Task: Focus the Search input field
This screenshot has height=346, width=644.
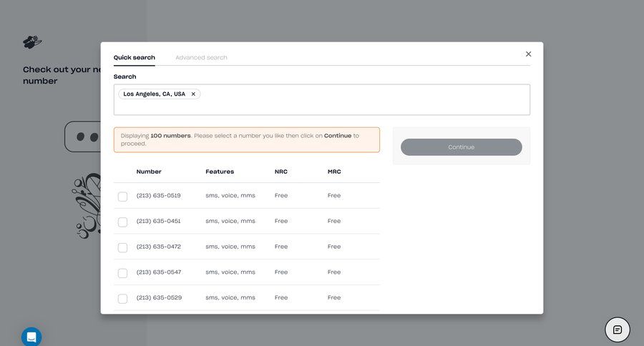Action: pos(321,100)
